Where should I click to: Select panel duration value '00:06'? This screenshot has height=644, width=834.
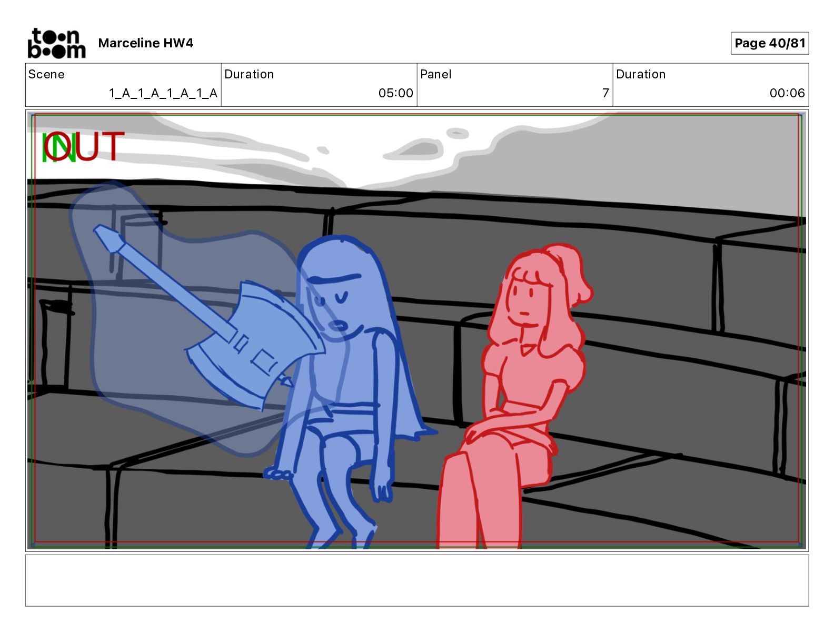tap(787, 93)
